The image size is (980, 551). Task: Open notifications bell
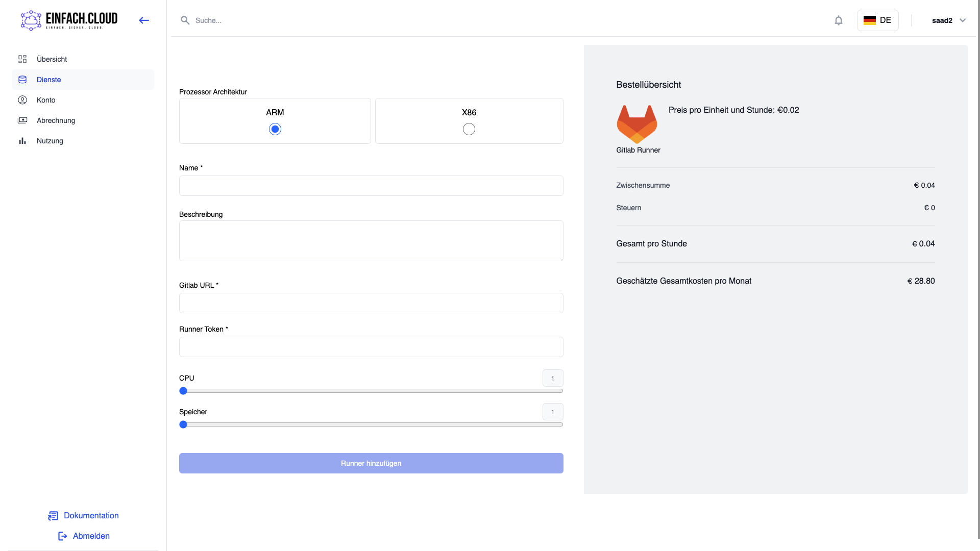[x=838, y=20]
